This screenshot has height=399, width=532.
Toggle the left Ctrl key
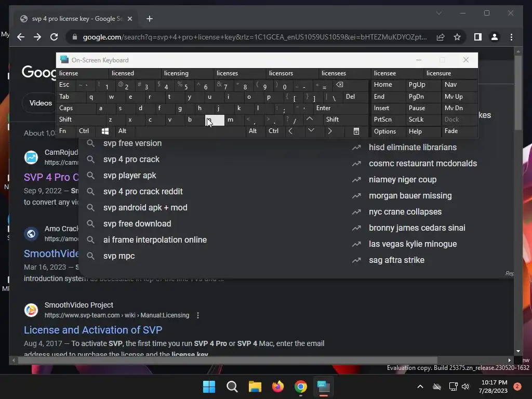(84, 131)
